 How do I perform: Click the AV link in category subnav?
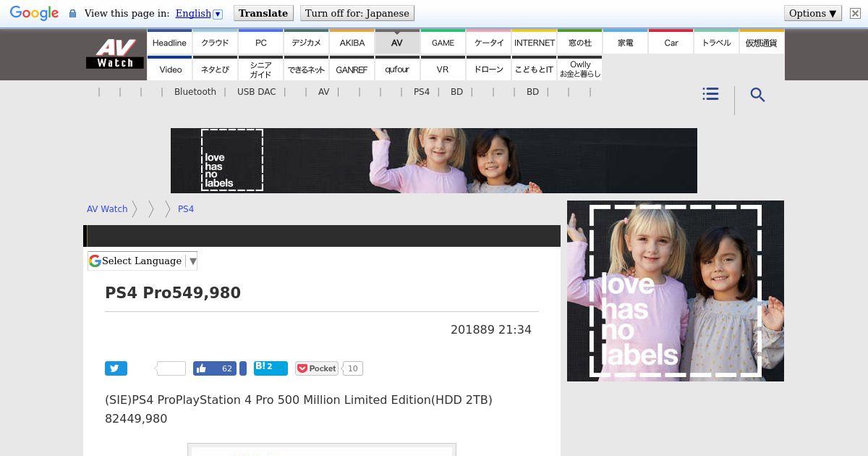tap(323, 92)
